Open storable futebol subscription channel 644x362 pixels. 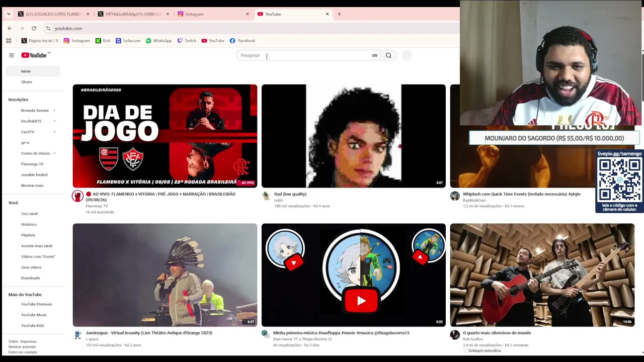click(34, 175)
